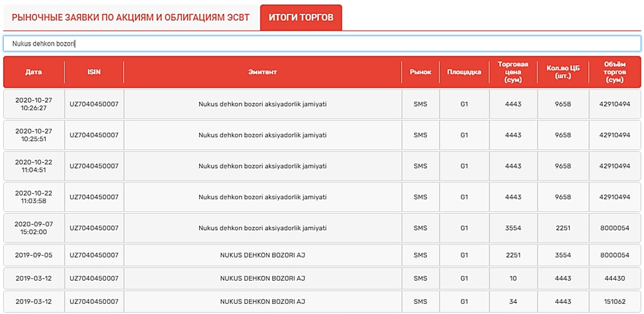
Task: Focus the search field containing Nukus dehkon bozori
Action: pyautogui.click(x=322, y=43)
